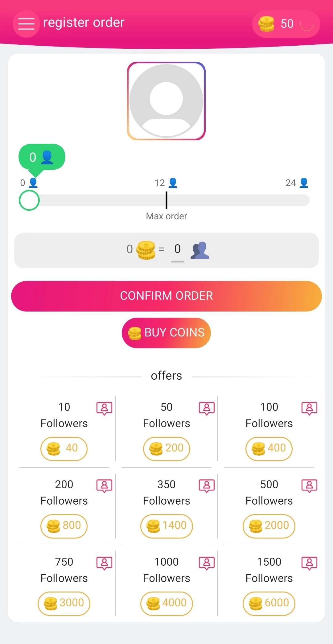Choose the 3000 coins price badge

(64, 604)
